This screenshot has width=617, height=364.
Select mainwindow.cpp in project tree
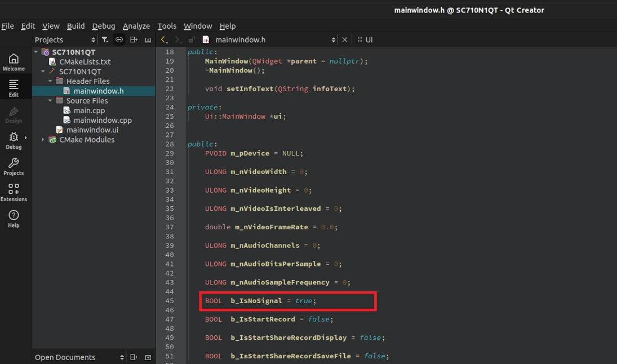tap(103, 120)
